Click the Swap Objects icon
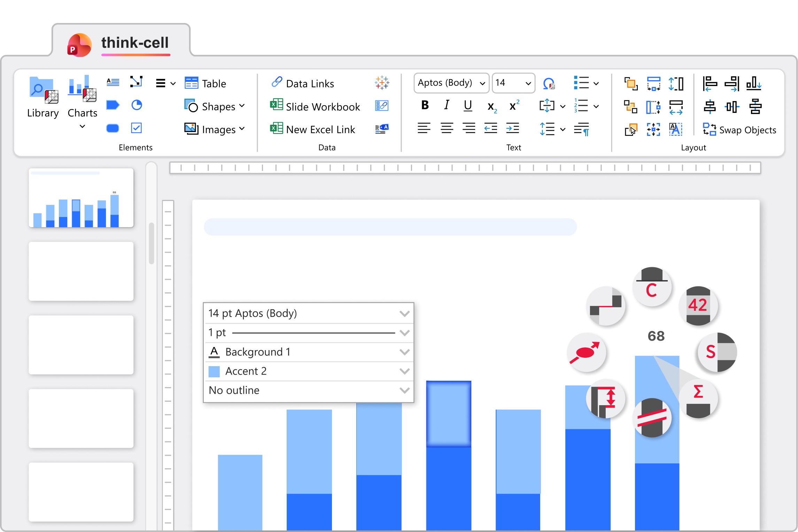Viewport: 798px width, 532px height. tap(709, 130)
